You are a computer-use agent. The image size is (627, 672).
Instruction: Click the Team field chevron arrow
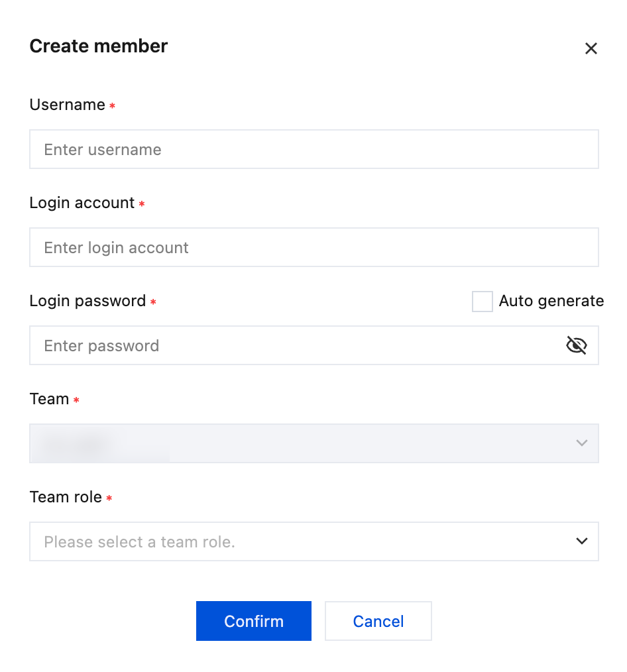tap(582, 443)
